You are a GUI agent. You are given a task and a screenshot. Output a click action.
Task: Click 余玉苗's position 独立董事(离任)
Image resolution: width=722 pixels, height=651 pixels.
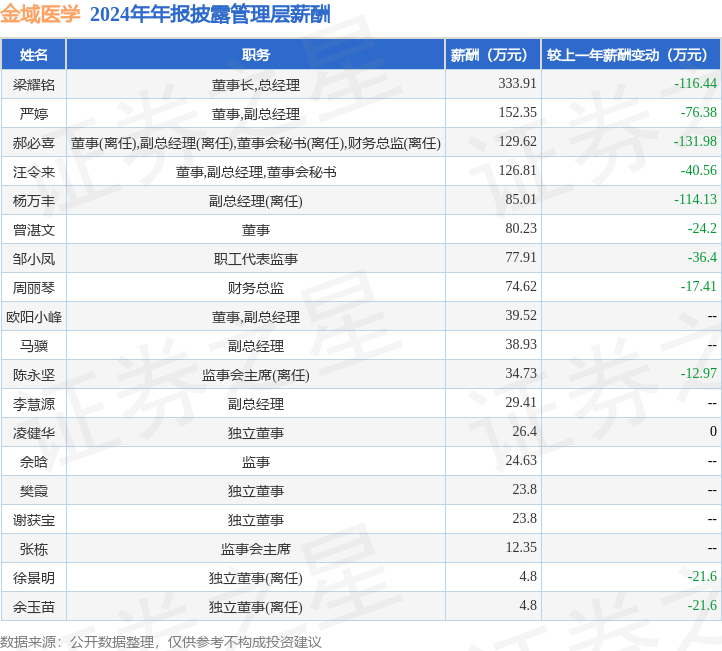click(x=256, y=607)
